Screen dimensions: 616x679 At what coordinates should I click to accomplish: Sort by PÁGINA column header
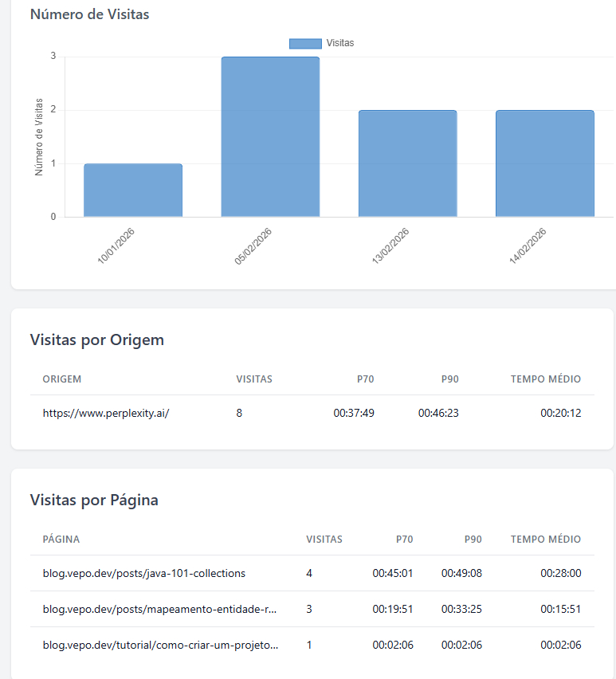click(x=61, y=540)
